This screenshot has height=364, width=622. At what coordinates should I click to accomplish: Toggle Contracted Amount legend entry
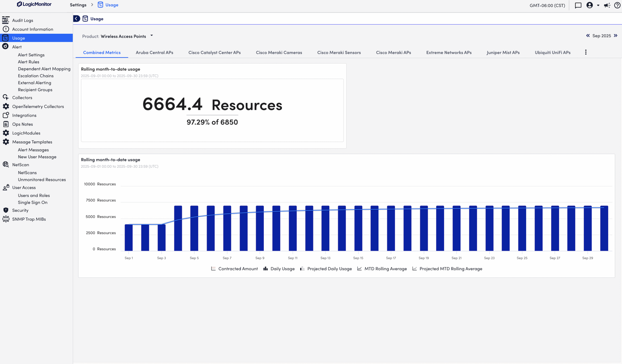234,269
